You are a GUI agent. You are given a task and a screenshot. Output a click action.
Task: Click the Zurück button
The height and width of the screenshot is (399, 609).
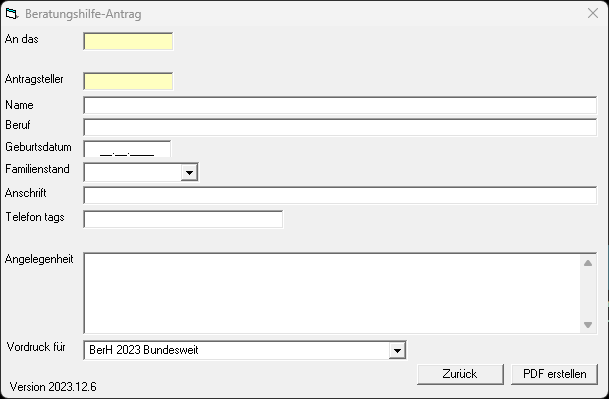click(x=460, y=374)
